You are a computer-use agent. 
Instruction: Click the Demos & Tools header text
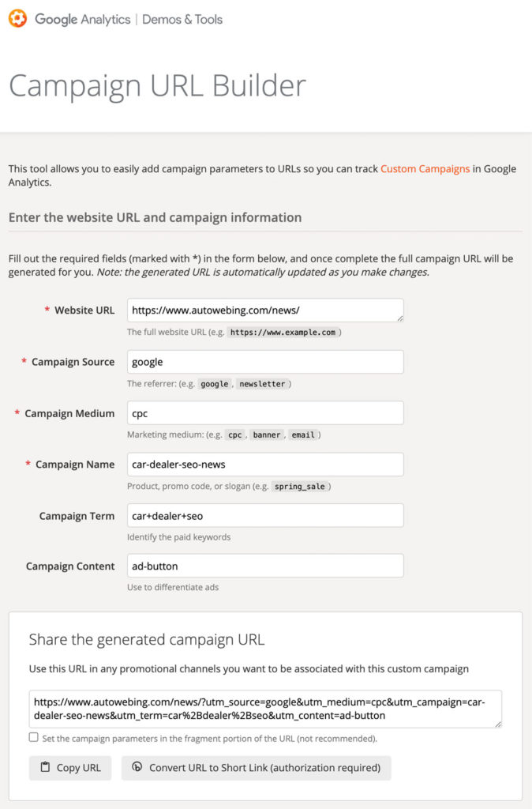coord(182,19)
